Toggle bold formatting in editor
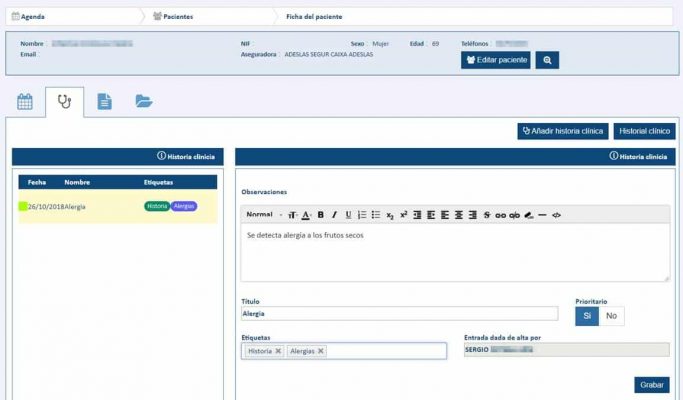Viewport: 683px width, 400px height. 321,215
